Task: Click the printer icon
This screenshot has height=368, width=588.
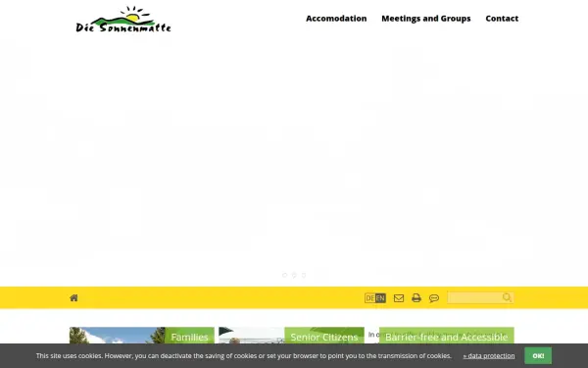Action: (416, 298)
